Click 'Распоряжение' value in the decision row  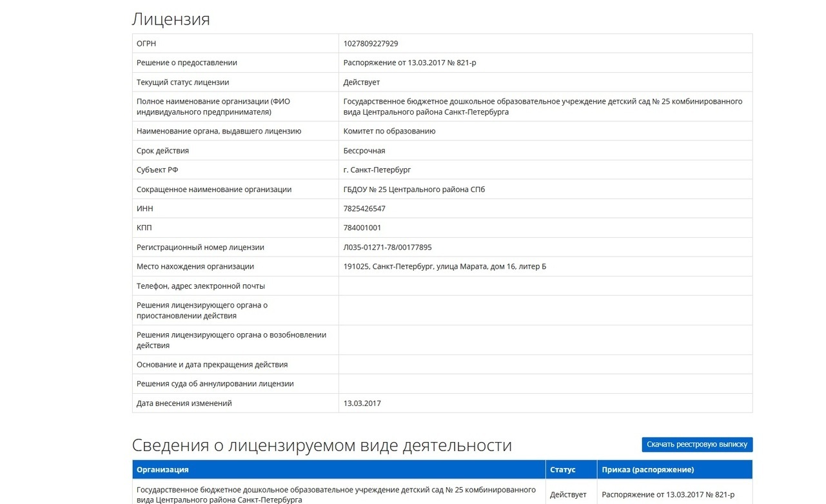(x=409, y=63)
